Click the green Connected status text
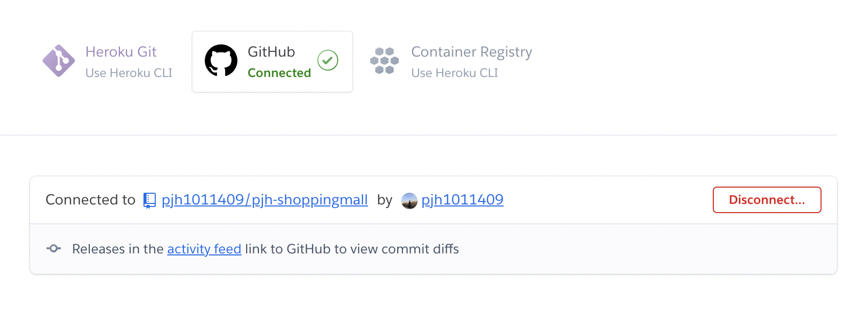 279,73
